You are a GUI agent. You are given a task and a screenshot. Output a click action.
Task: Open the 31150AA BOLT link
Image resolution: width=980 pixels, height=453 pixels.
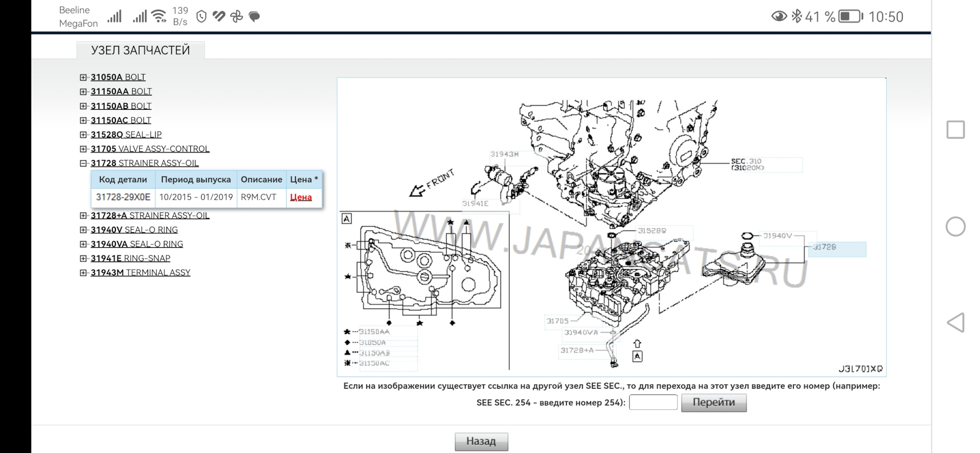121,91
